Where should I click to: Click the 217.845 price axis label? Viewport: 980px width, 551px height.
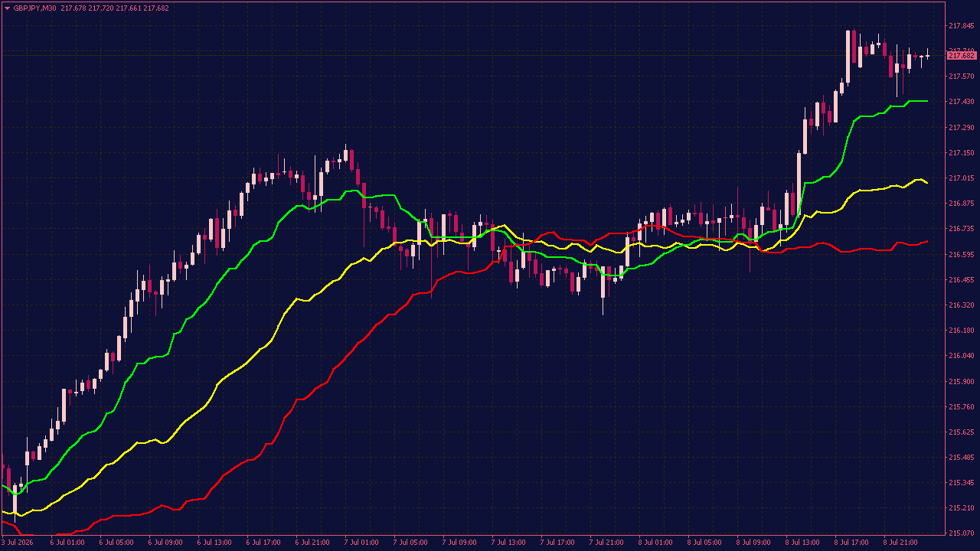pos(961,26)
